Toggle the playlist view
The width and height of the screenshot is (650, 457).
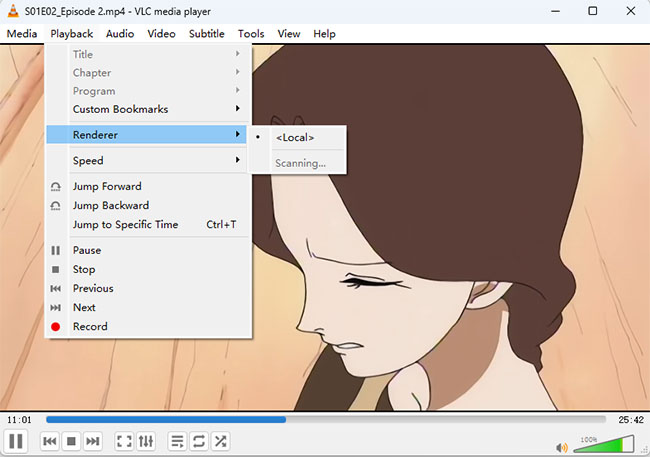177,441
